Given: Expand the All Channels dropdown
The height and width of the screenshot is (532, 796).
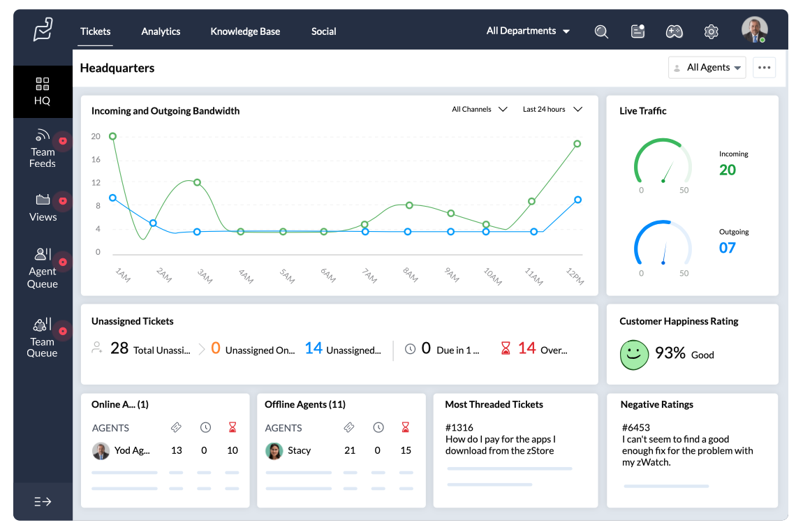Looking at the screenshot, I should tap(479, 110).
